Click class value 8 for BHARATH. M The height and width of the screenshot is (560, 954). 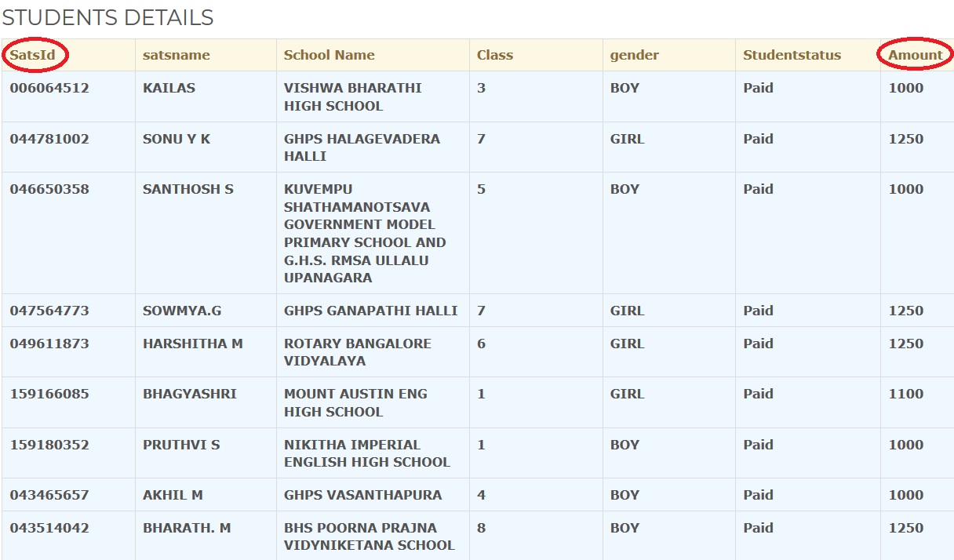pyautogui.click(x=481, y=528)
